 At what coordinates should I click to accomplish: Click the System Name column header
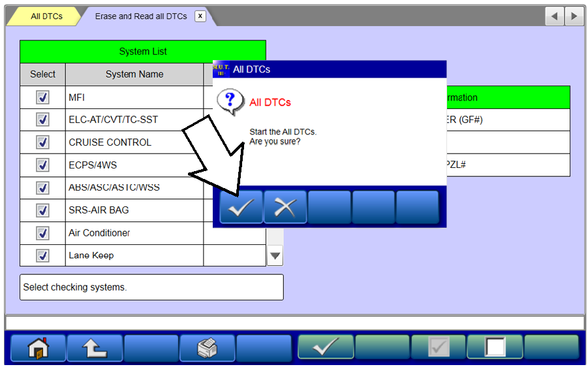pos(134,74)
